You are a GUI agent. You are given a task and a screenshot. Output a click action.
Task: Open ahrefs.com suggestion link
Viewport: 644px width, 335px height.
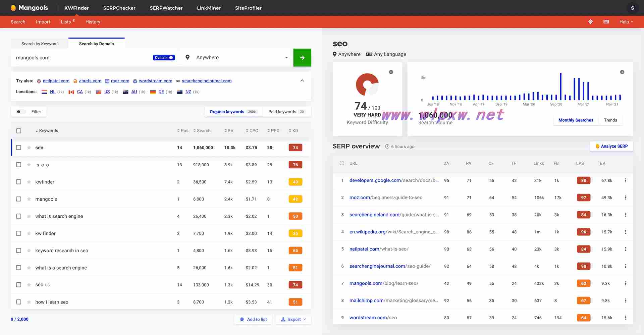click(x=90, y=81)
